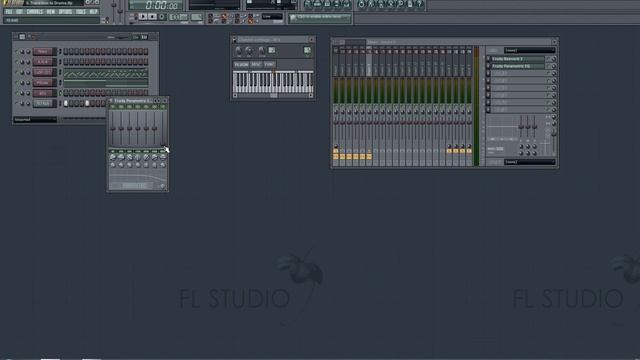Open the mixer output dropdown below the effect slots
This screenshot has width=640, height=360.
[x=529, y=162]
